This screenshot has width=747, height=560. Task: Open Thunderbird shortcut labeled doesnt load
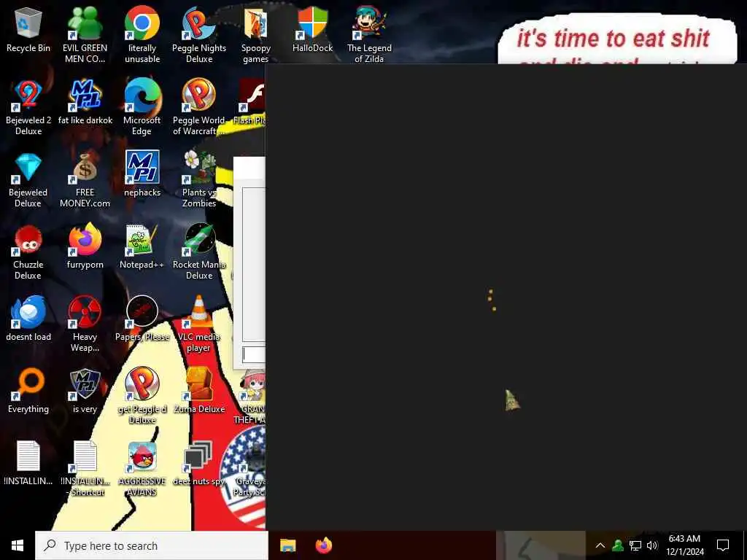point(28,319)
